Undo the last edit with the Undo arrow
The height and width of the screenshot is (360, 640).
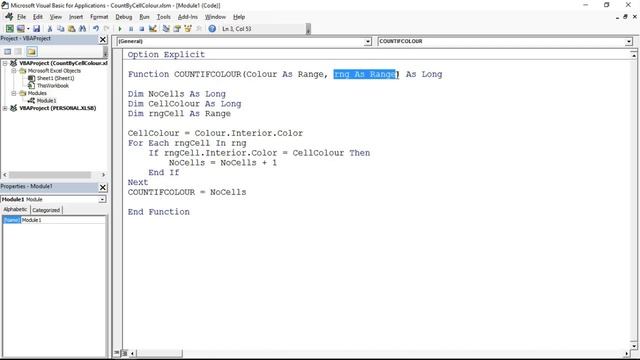coord(96,29)
